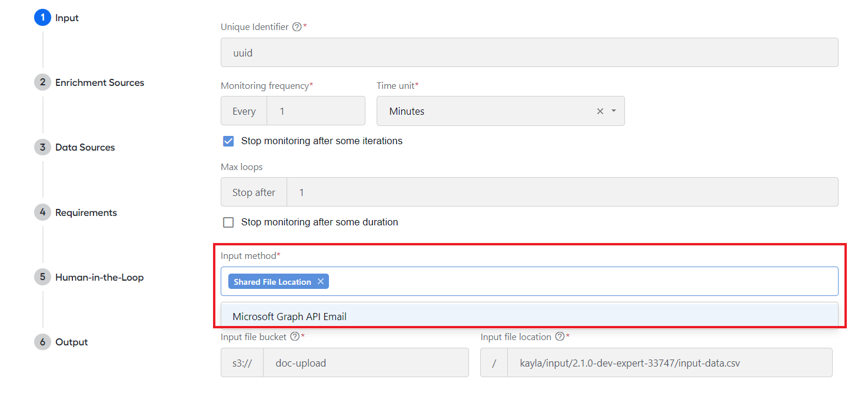This screenshot has width=868, height=416.
Task: Select Microsoft Graph API Email option
Action: [x=529, y=317]
